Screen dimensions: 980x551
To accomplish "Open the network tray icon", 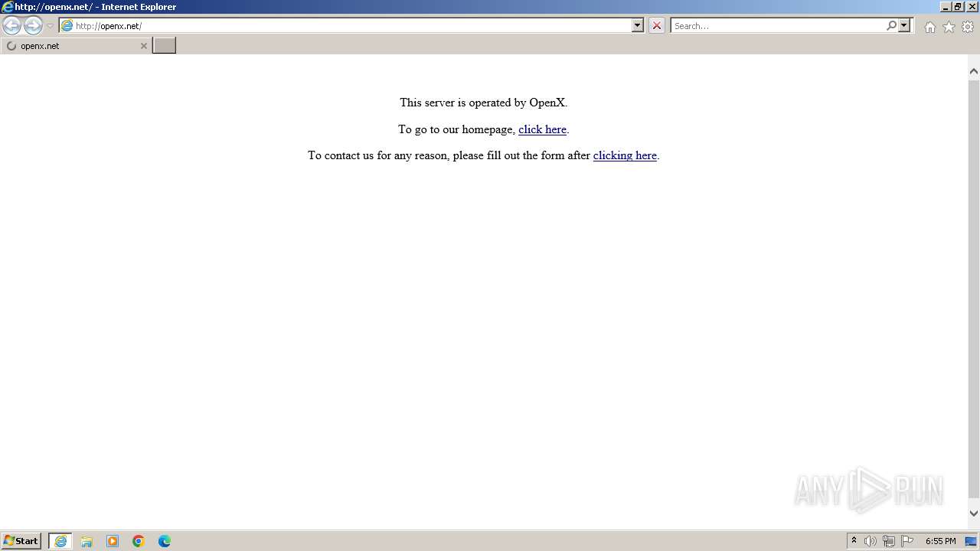I will pyautogui.click(x=889, y=541).
